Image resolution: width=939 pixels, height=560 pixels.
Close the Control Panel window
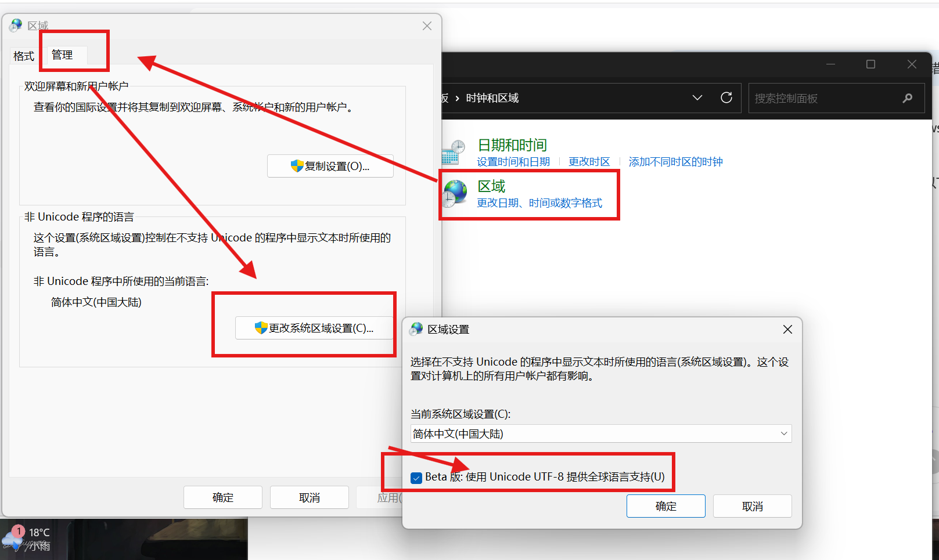click(912, 64)
